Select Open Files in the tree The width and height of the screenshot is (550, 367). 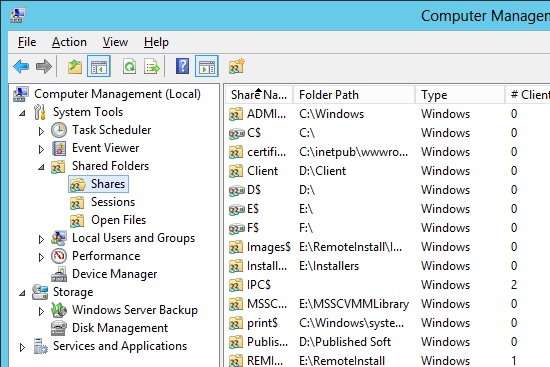click(118, 220)
